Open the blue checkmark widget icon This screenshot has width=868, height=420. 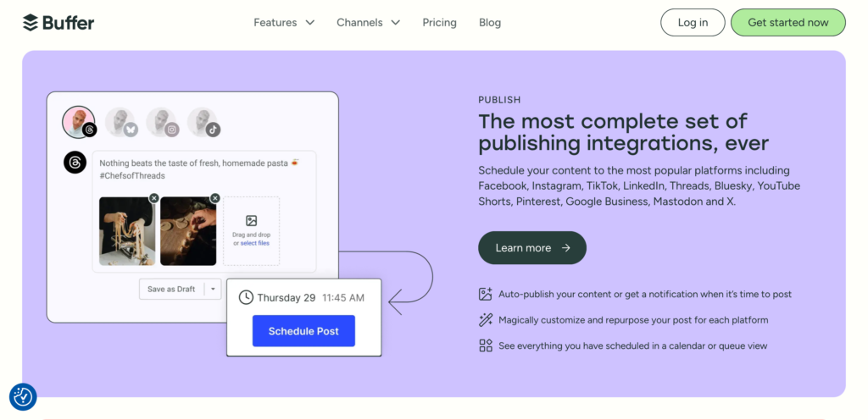(x=23, y=397)
